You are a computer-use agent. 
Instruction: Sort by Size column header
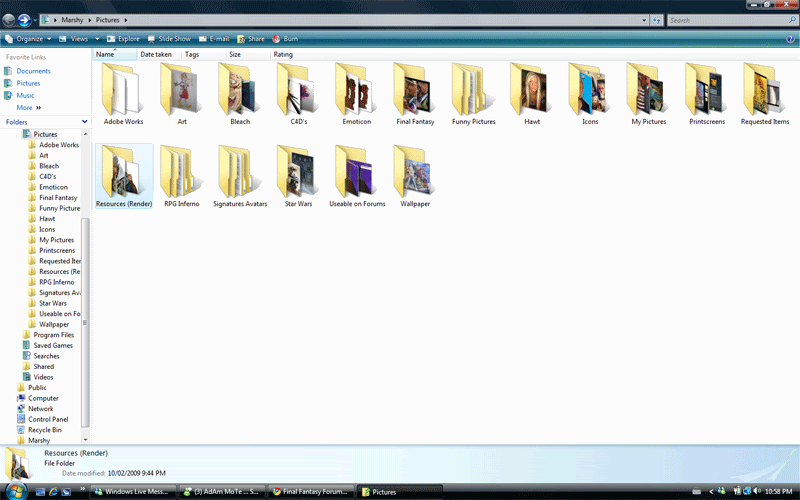point(248,54)
